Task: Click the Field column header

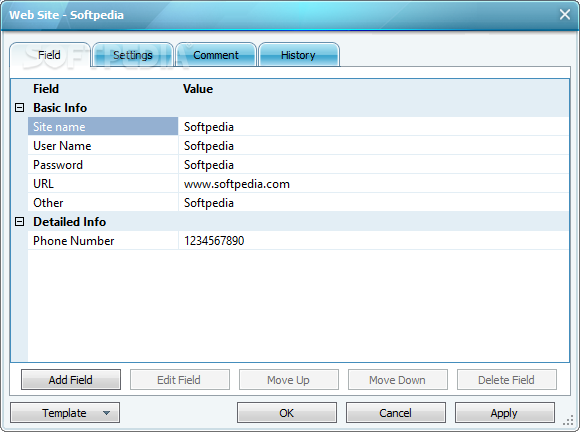Action: (46, 89)
